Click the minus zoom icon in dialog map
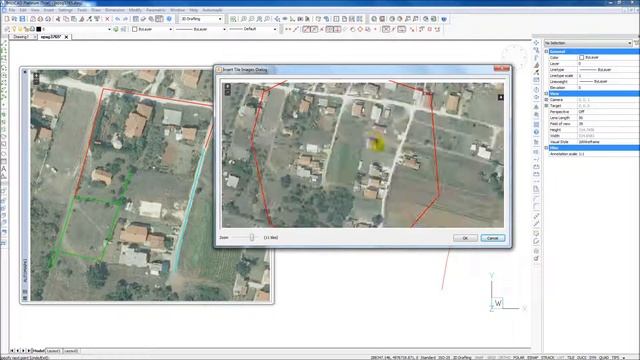The image size is (640, 360). pos(228,93)
